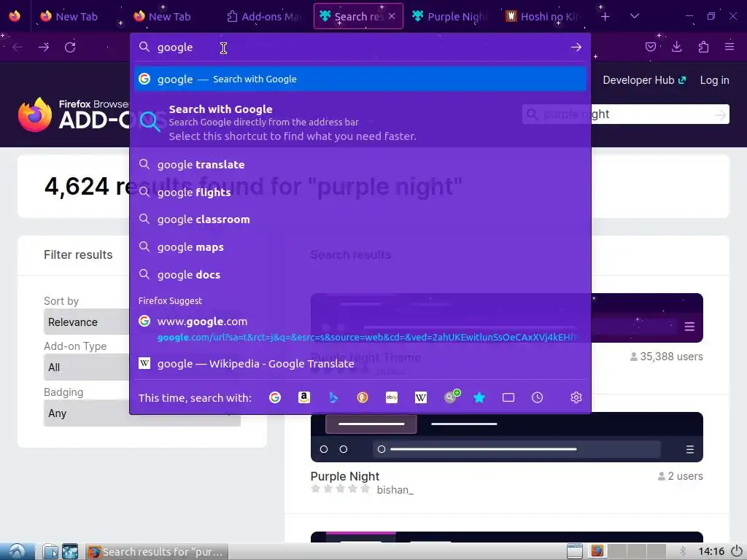Click the Firefox taskbar window button
The height and width of the screenshot is (560, 747).
point(158,551)
